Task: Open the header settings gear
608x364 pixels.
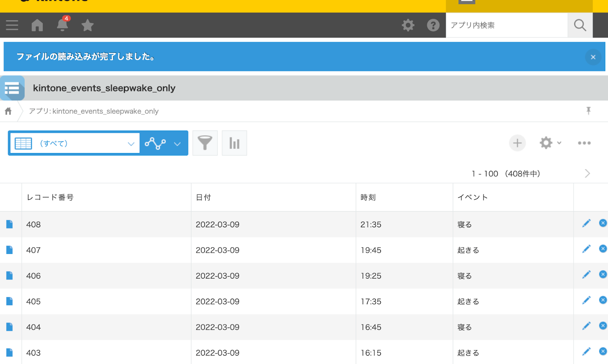Action: 408,25
